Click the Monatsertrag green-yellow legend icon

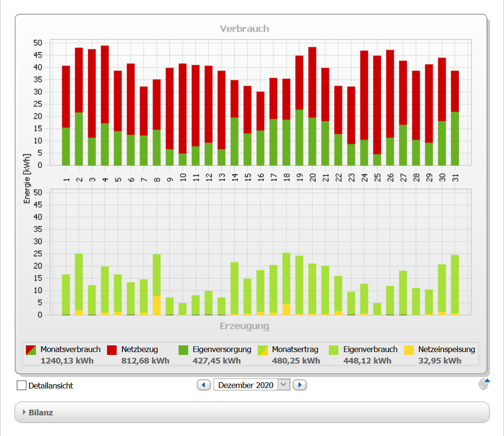coord(263,350)
